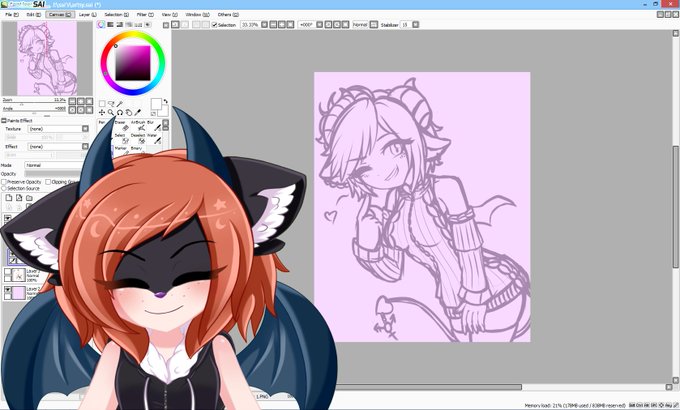Viewport: 680px width, 410px height.
Task: Choose the Deselect pen tool
Action: point(138,139)
